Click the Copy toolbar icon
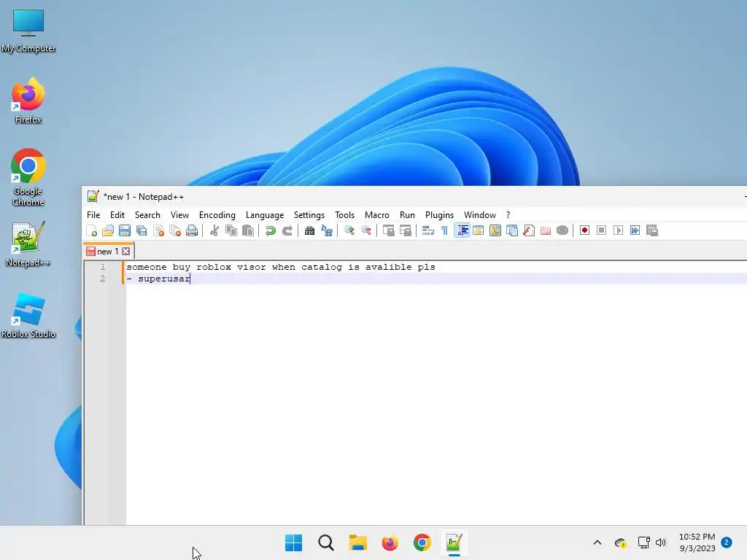Viewport: 747px width, 560px height. coord(231,231)
